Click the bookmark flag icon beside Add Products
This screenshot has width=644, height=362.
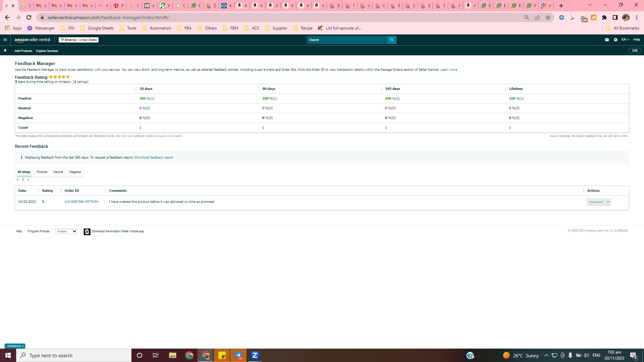point(5,51)
